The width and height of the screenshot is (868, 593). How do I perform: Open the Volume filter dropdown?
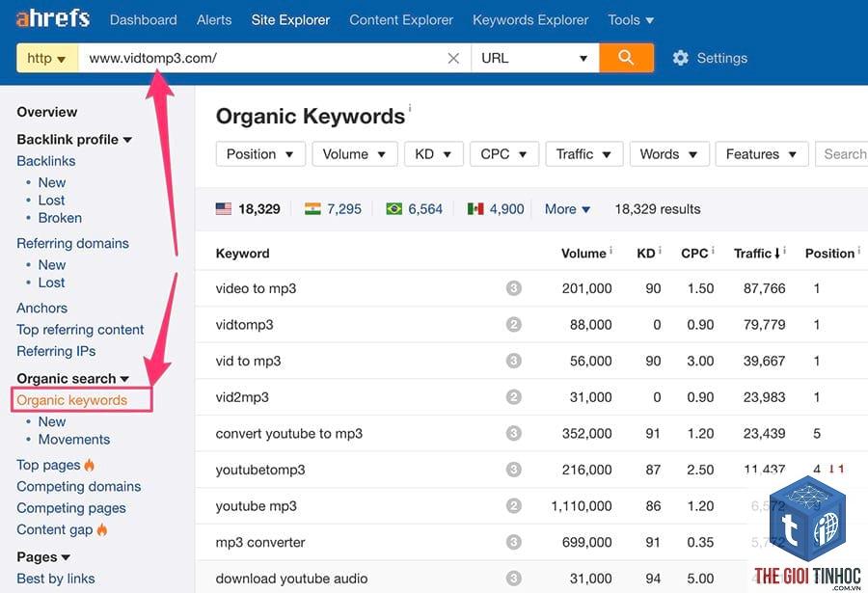tap(354, 154)
